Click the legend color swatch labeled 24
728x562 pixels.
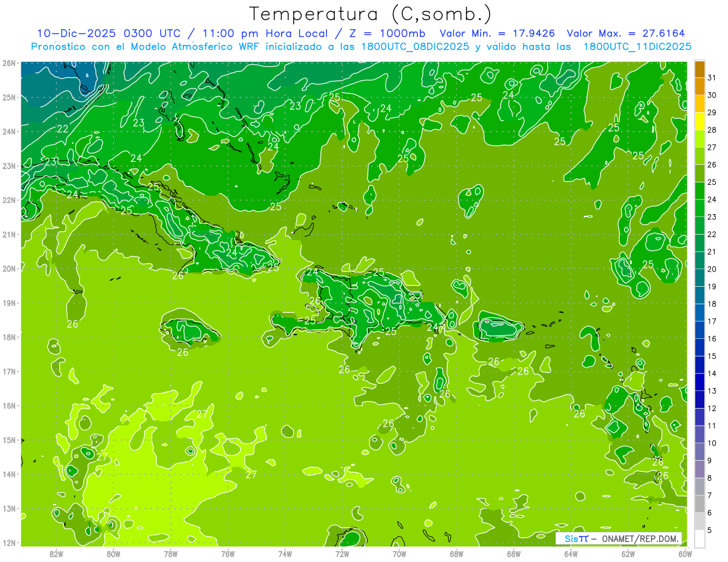click(x=699, y=191)
